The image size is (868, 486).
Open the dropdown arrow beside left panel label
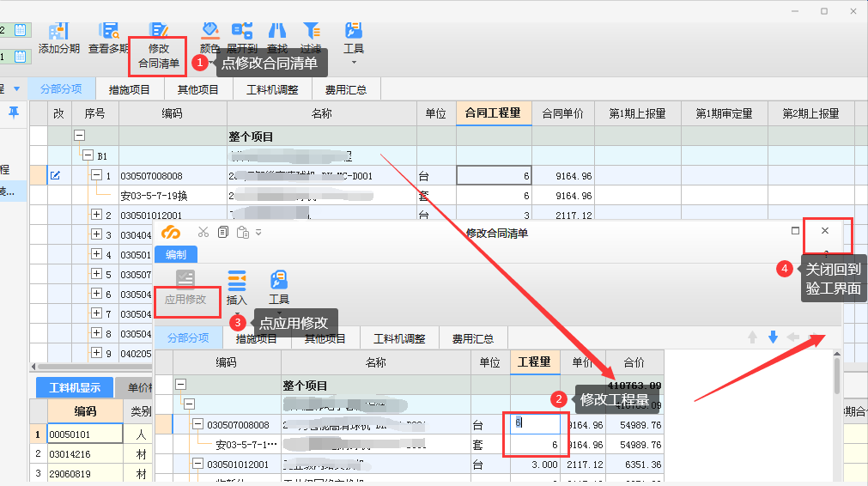pos(16,88)
